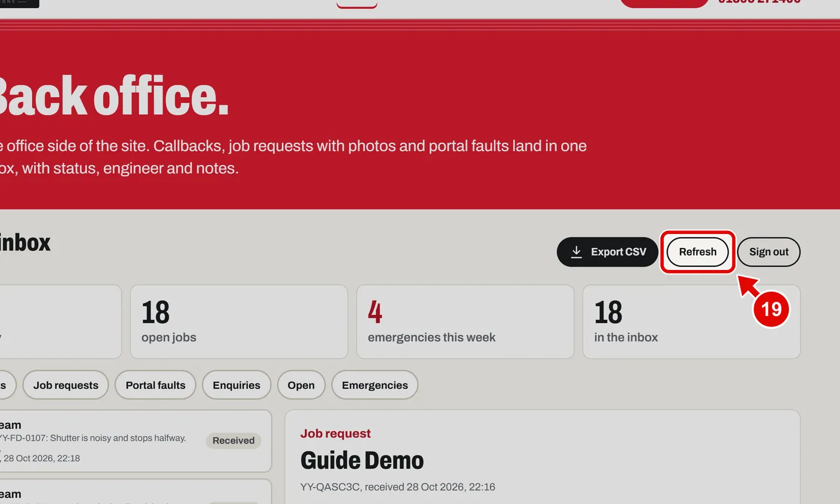The height and width of the screenshot is (504, 840).
Task: Click the Job request label
Action: pyautogui.click(x=335, y=433)
